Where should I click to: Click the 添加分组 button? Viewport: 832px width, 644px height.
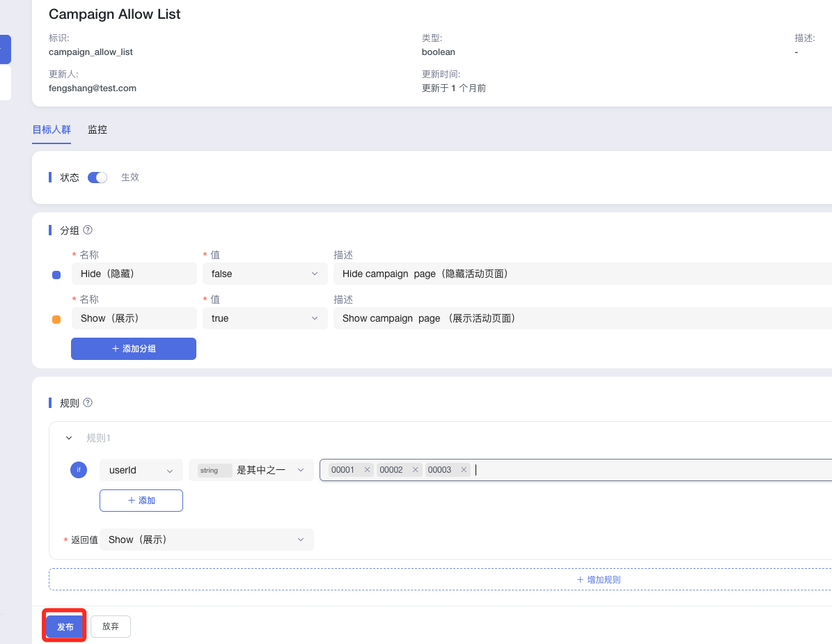coord(134,348)
